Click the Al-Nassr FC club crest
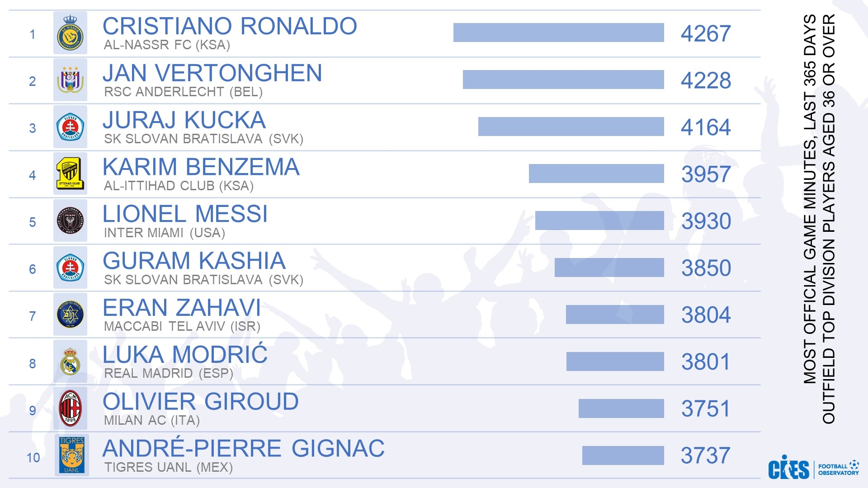Screen dimensions: 868x488 [x=70, y=33]
